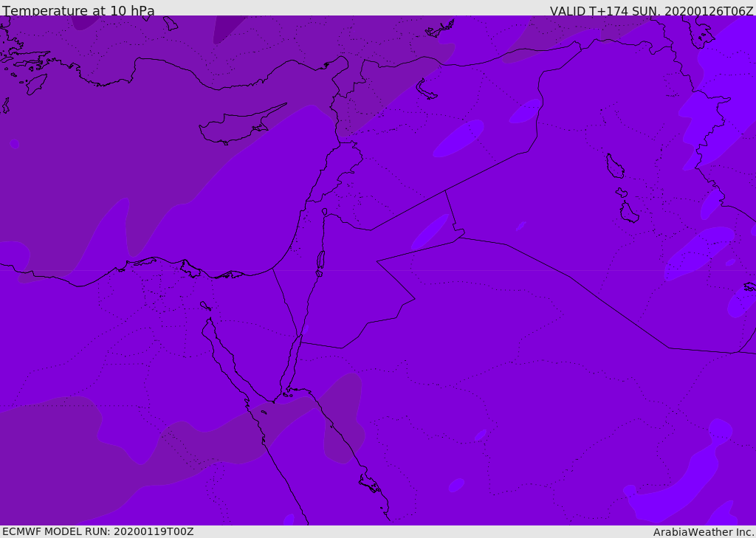
Task: Click the 'ArabiaWeather Inc' credit text
Action: 704,532
